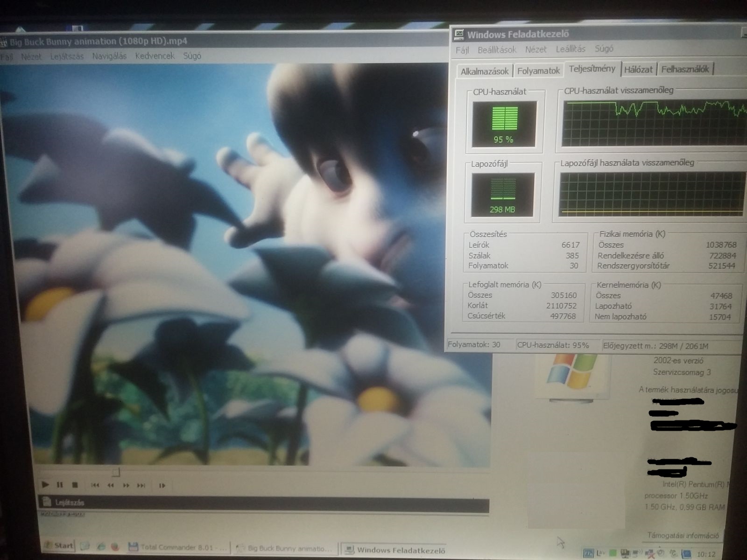The image size is (747, 560).
Task: Select the Teljesítmény tab
Action: tap(592, 69)
